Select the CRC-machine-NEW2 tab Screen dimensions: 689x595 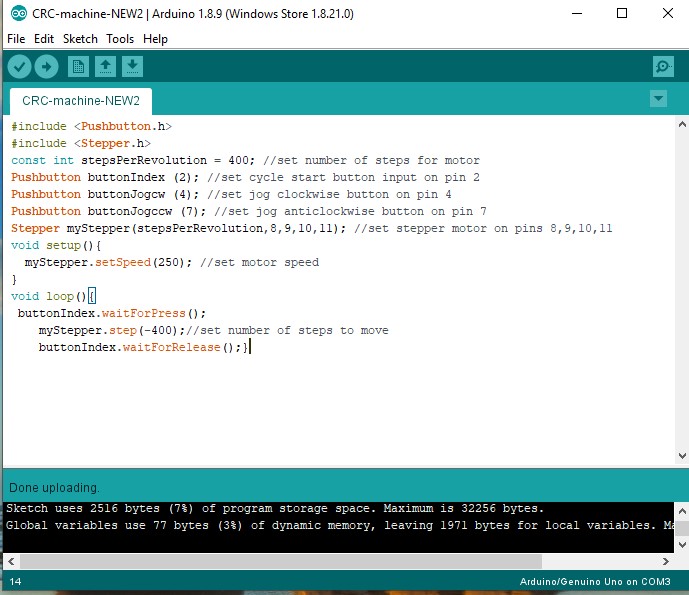(81, 101)
